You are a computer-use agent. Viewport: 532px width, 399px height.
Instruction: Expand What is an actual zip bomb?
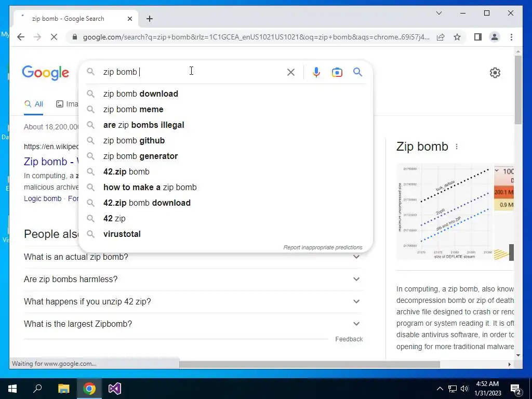(192, 257)
